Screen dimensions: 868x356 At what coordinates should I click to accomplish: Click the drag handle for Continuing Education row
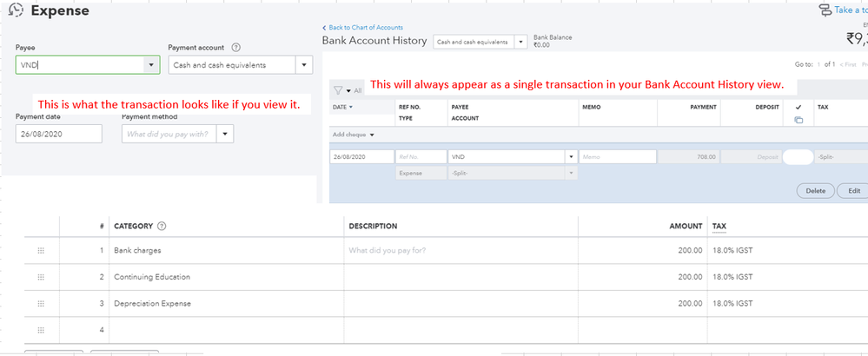click(x=41, y=277)
